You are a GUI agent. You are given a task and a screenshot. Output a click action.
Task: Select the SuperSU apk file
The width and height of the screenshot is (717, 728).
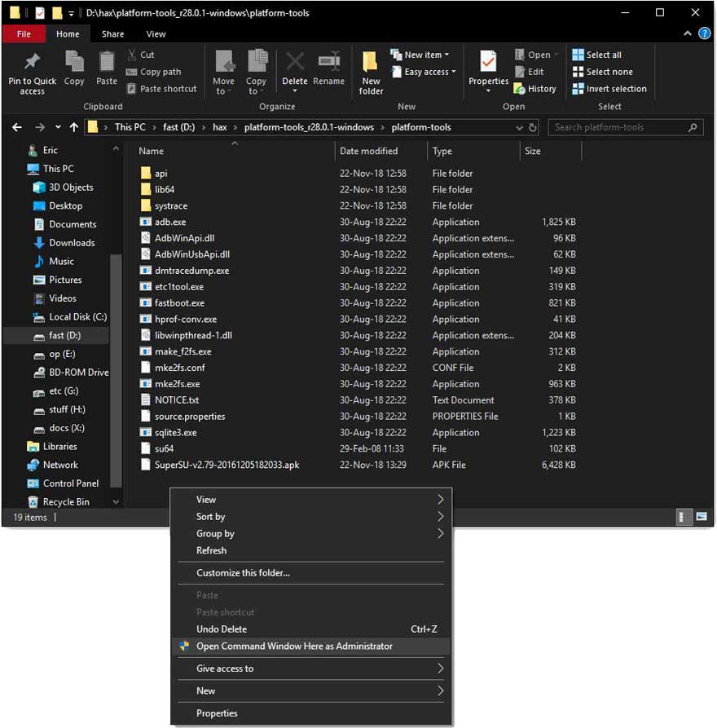click(x=227, y=465)
